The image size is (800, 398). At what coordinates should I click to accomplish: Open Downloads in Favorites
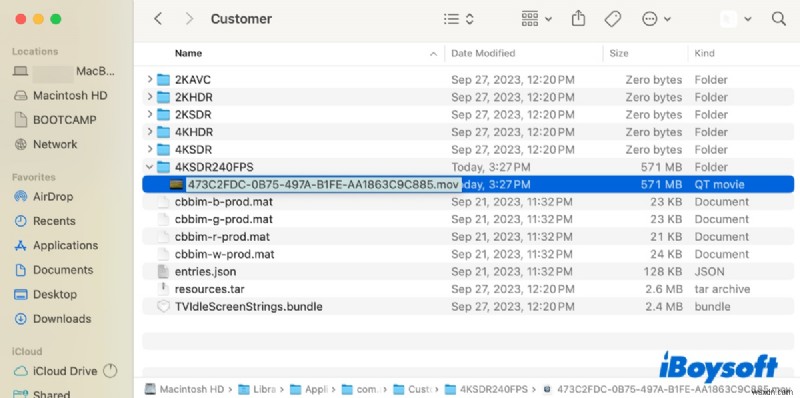click(x=62, y=319)
